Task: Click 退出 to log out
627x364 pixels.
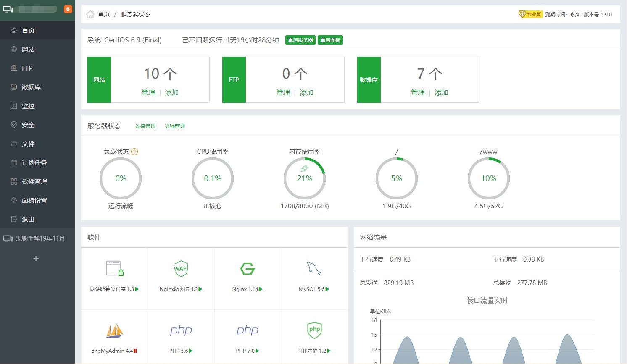Action: [37, 219]
